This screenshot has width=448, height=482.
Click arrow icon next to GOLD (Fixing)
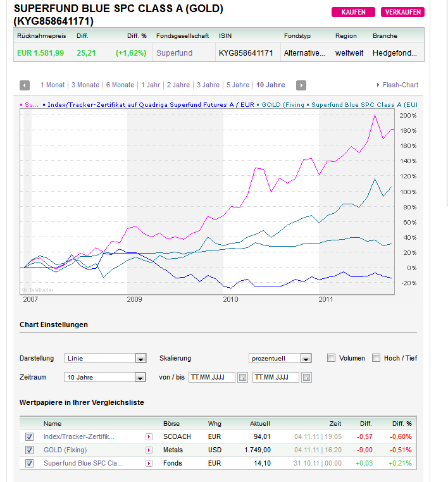pos(149,450)
